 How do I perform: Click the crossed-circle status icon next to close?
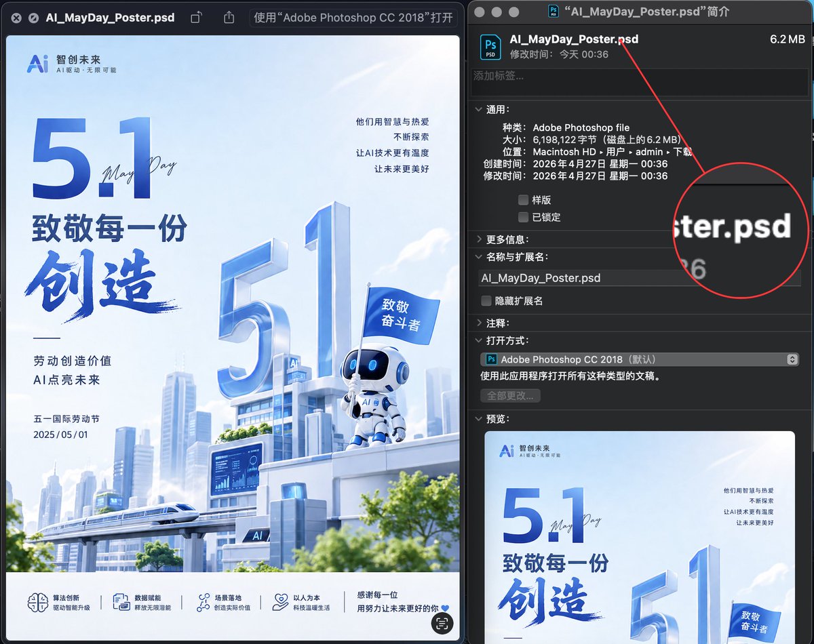click(x=33, y=18)
